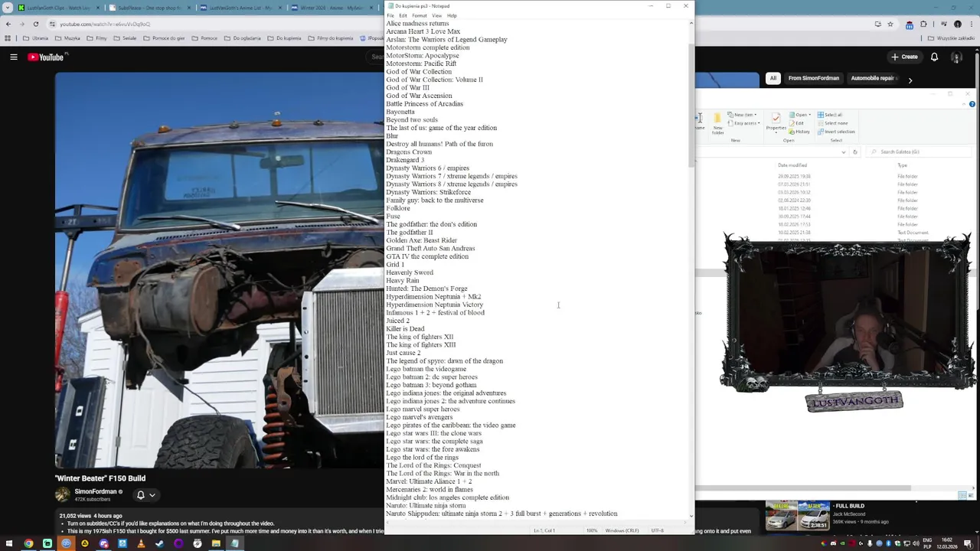Open YouTube account avatar menu

click(958, 57)
